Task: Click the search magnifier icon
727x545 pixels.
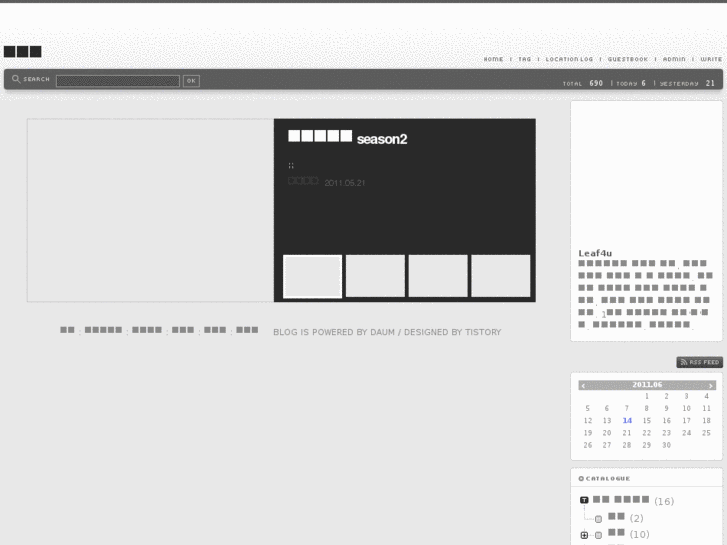Action: point(16,79)
